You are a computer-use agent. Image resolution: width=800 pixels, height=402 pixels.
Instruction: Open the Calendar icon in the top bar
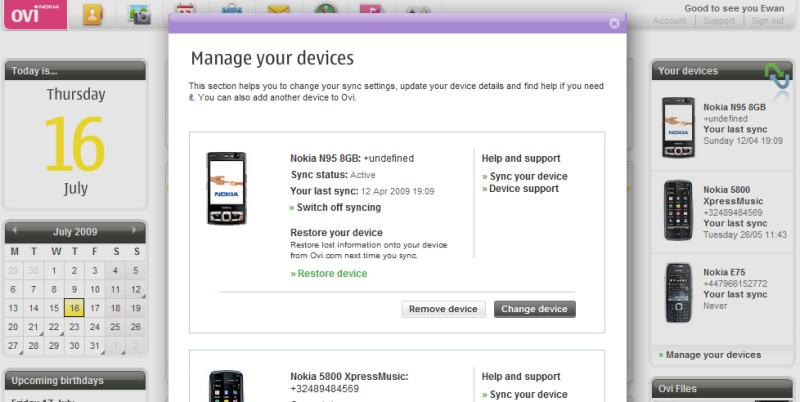(x=186, y=10)
